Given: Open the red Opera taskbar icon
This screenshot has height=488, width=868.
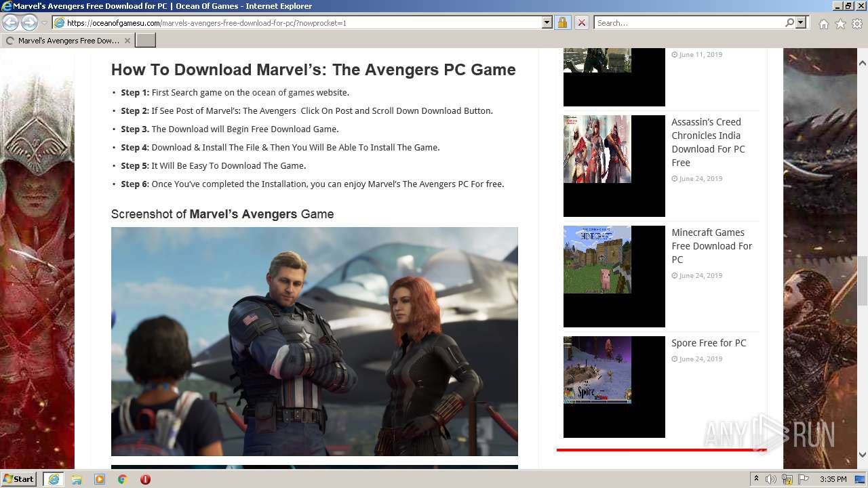Looking at the screenshot, I should (x=145, y=479).
